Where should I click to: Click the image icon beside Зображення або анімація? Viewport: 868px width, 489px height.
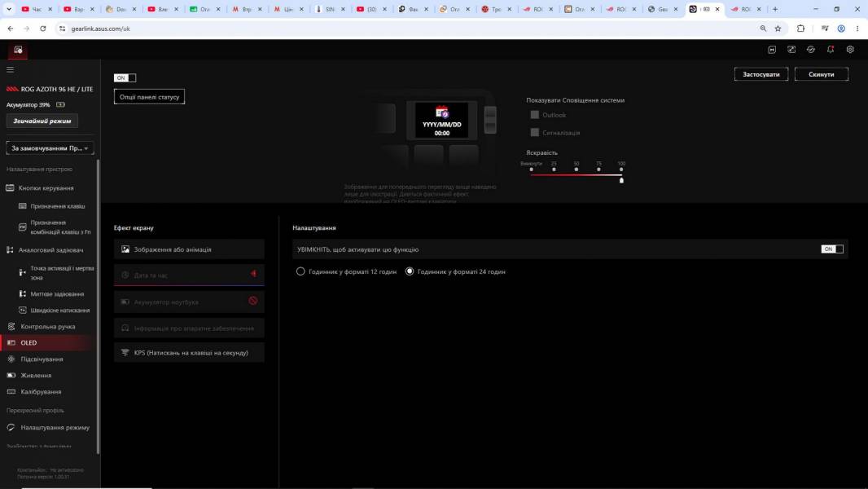[125, 249]
